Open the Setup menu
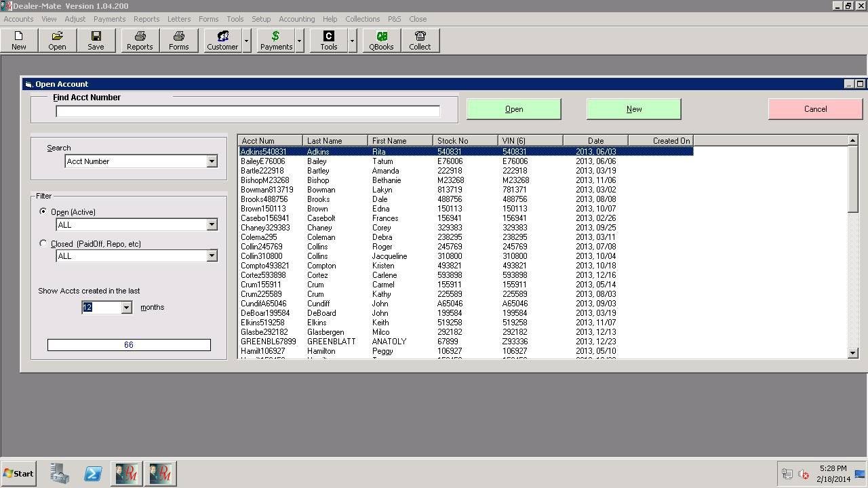Image resolution: width=868 pixels, height=488 pixels. [261, 19]
